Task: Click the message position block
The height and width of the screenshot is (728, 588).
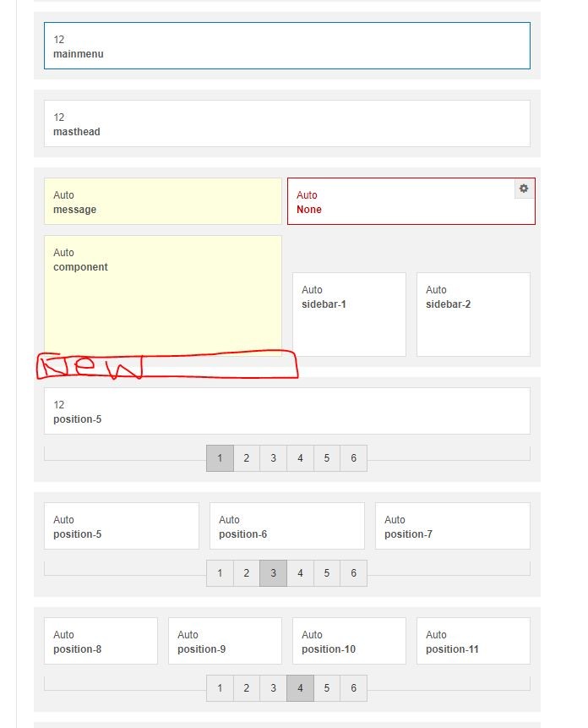Action: pos(163,201)
